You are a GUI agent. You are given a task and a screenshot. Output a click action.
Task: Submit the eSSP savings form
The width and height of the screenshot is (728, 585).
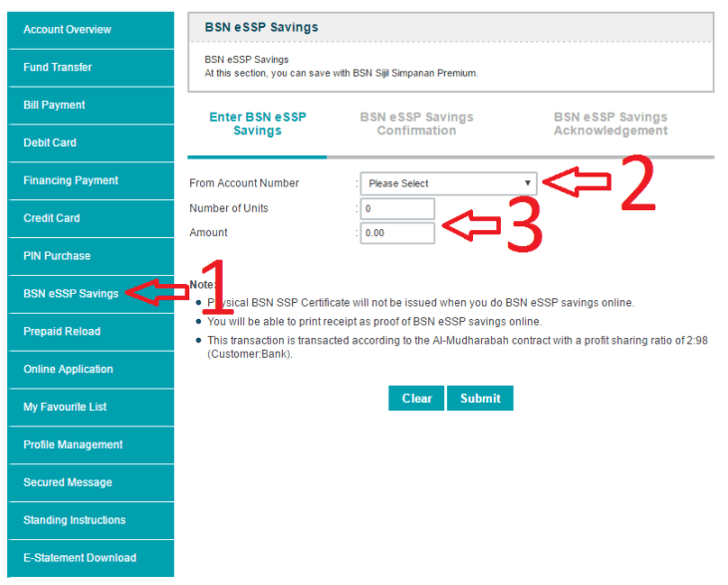480,399
